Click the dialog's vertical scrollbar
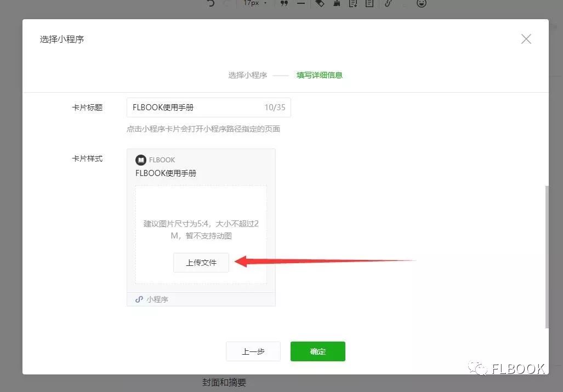Image resolution: width=563 pixels, height=392 pixels. [547, 257]
